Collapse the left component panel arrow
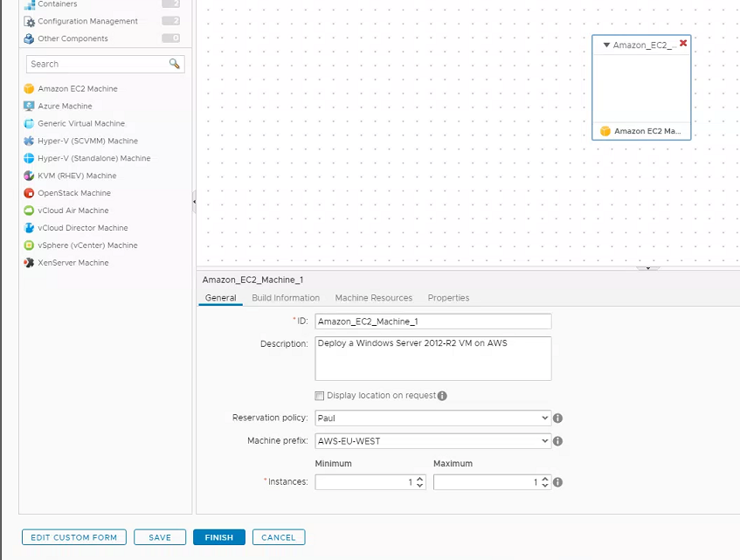 194,202
